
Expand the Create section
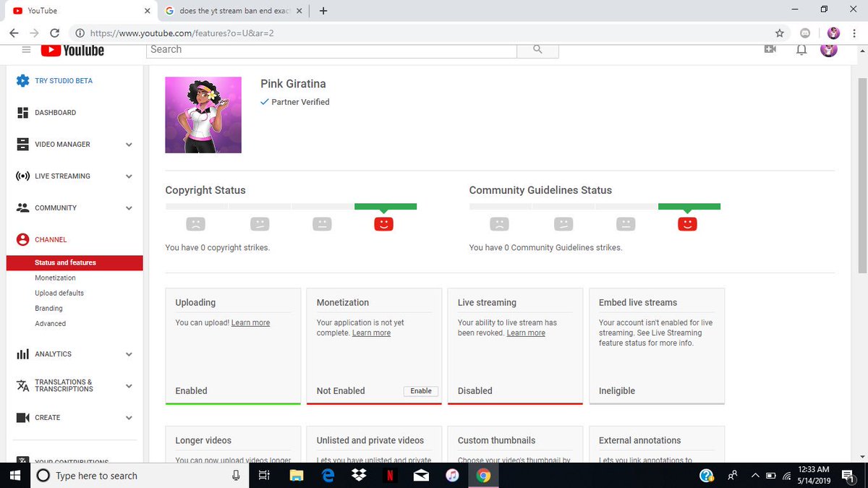pyautogui.click(x=129, y=418)
